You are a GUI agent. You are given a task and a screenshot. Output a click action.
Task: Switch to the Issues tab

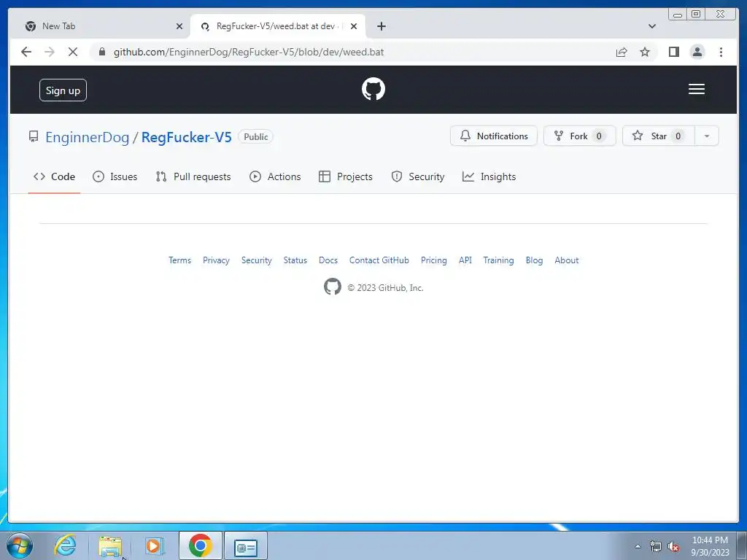coord(115,176)
